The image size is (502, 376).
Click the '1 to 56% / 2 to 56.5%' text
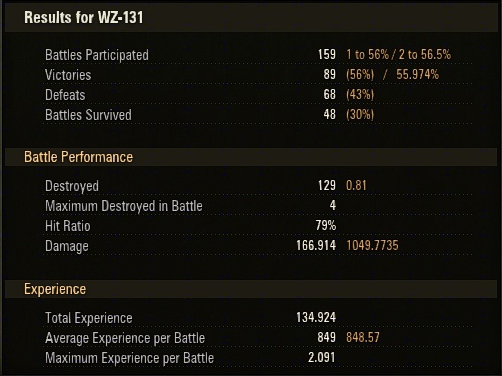coord(399,54)
